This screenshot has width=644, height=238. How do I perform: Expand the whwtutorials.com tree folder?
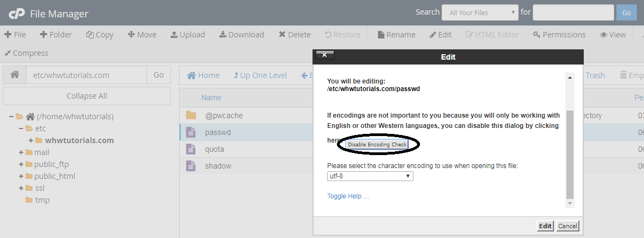(31, 140)
